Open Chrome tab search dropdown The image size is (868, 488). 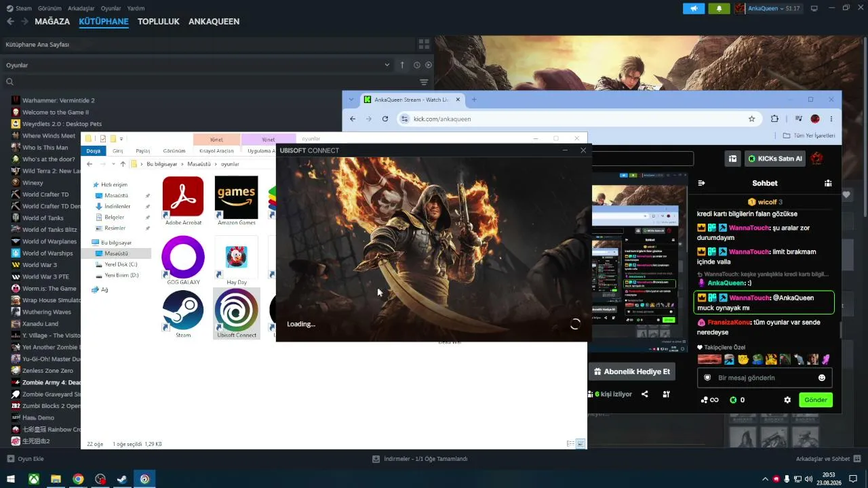[x=351, y=100]
